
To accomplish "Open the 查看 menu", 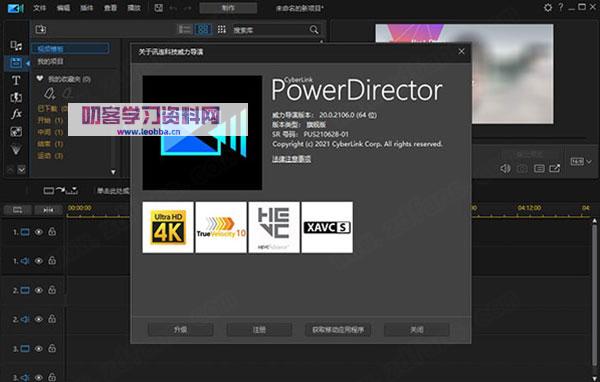I will pyautogui.click(x=110, y=8).
